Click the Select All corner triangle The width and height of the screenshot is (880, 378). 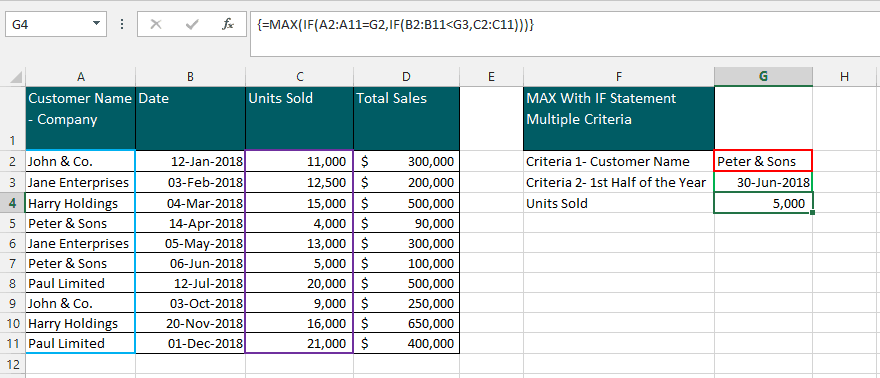pos(16,77)
